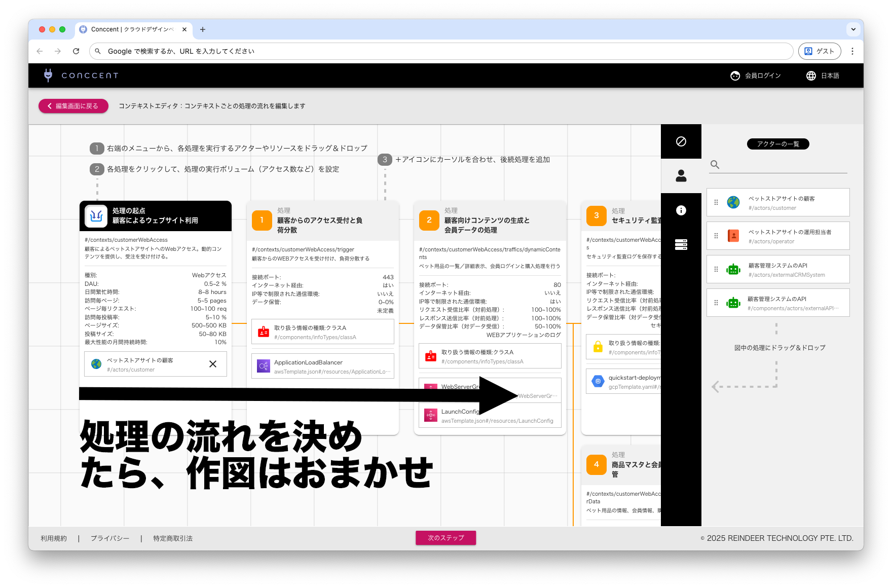
Task: Open process 1 顧客からのアクセス受付と負荷分散 header
Action: [x=323, y=220]
